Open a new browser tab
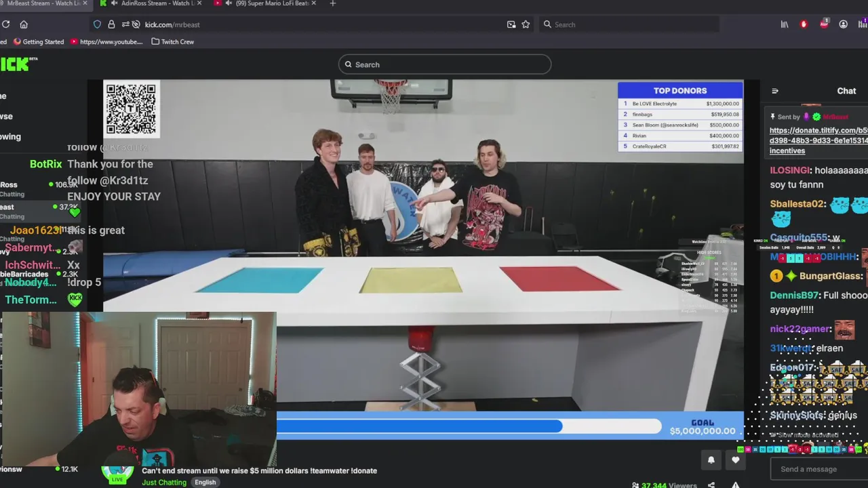The image size is (868, 488). [x=332, y=3]
